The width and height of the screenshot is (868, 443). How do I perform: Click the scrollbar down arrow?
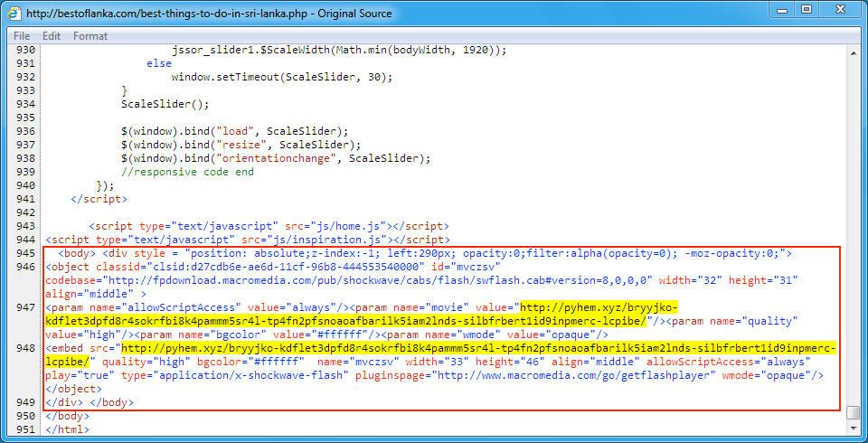click(x=853, y=429)
